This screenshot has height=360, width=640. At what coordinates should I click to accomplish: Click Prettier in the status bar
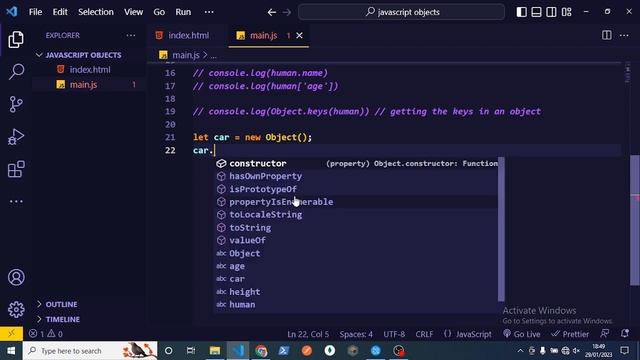click(570, 334)
